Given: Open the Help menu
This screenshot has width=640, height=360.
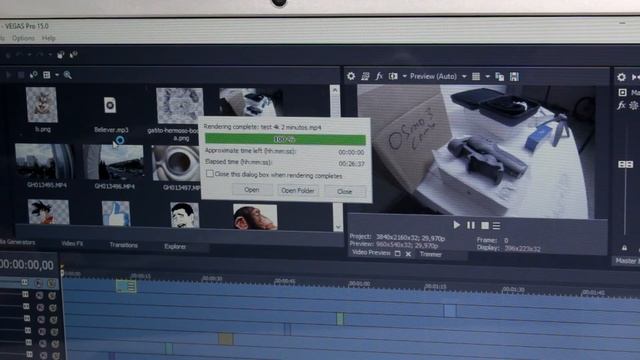Looking at the screenshot, I should coord(49,38).
